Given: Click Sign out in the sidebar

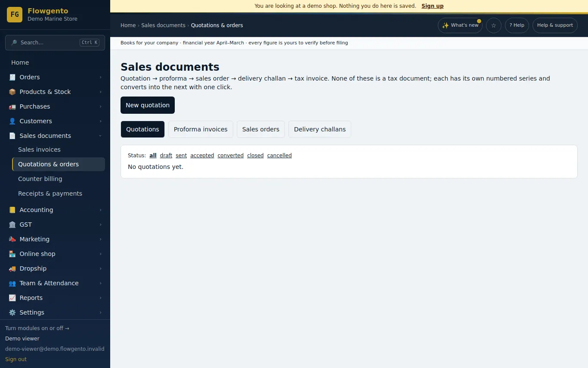Looking at the screenshot, I should 16,359.
